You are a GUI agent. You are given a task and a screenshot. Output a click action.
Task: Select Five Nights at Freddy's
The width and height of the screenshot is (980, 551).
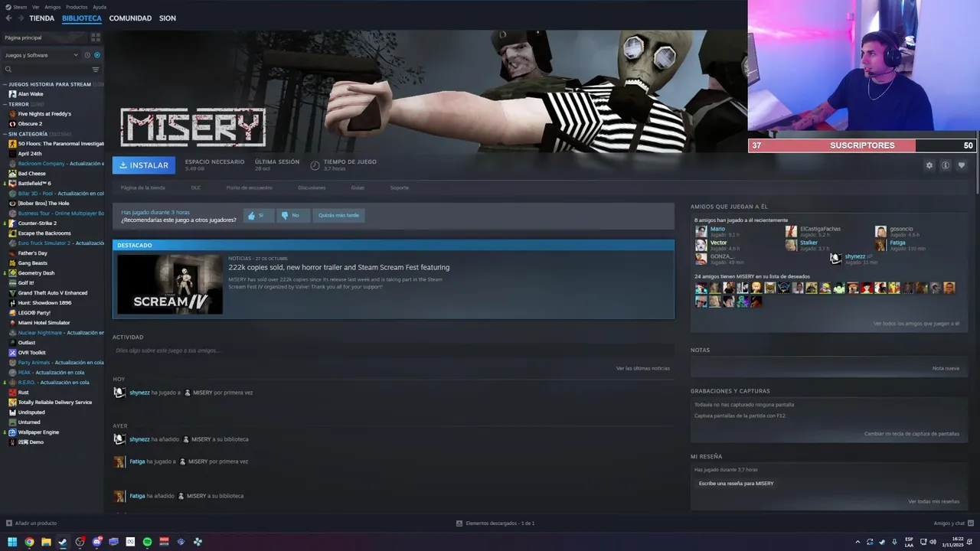click(44, 114)
